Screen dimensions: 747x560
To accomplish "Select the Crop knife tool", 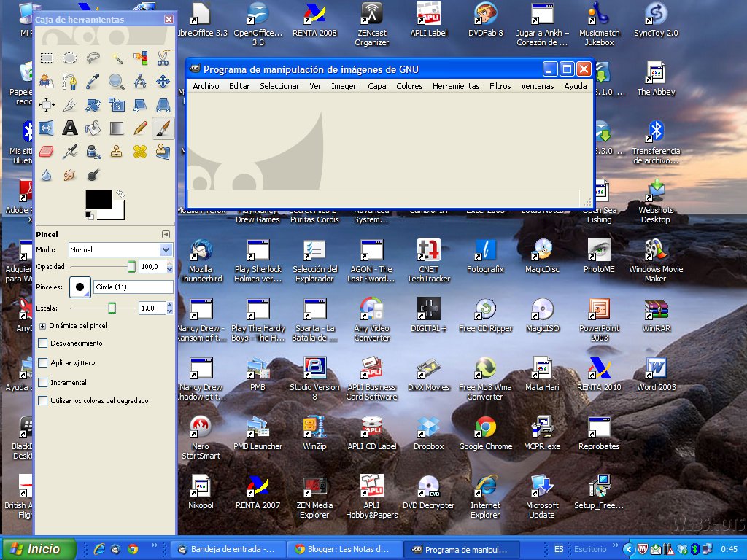I will point(70,105).
